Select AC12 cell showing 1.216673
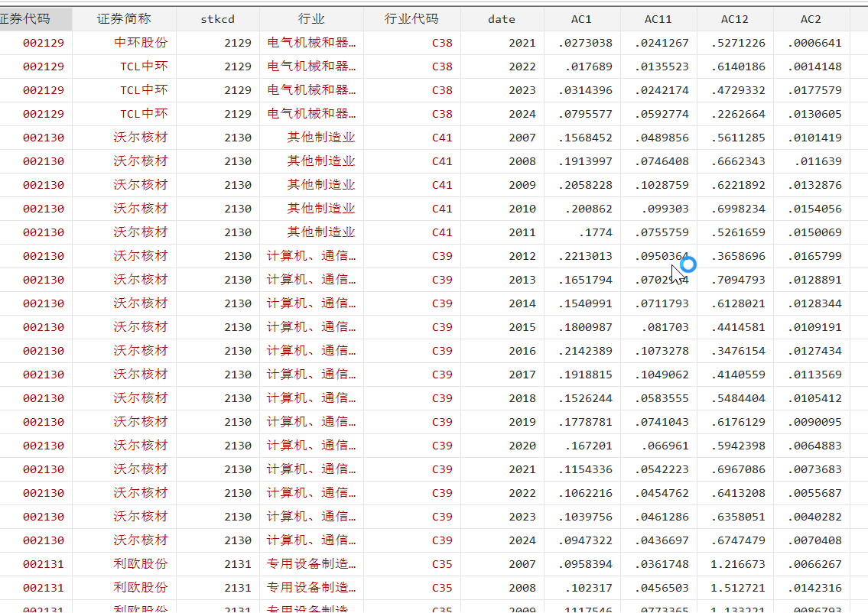 tap(738, 564)
